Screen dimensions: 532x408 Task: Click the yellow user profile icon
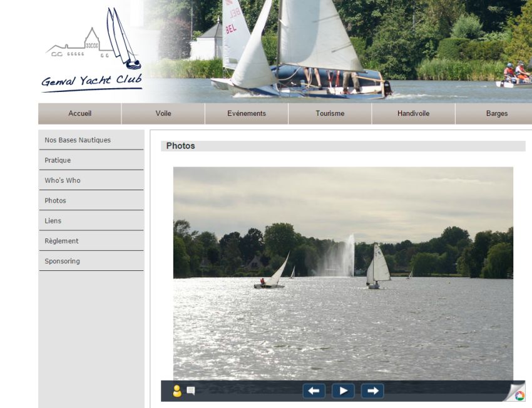[177, 391]
